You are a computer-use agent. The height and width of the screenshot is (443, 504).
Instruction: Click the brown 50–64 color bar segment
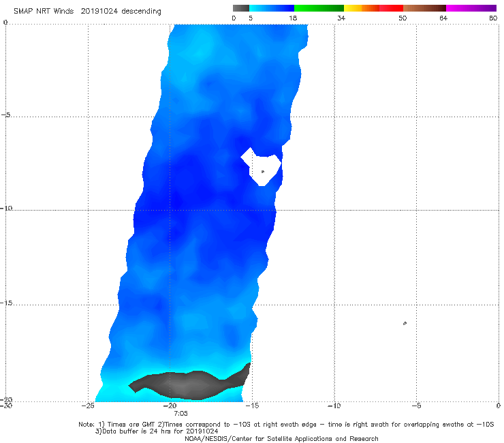tap(424, 8)
